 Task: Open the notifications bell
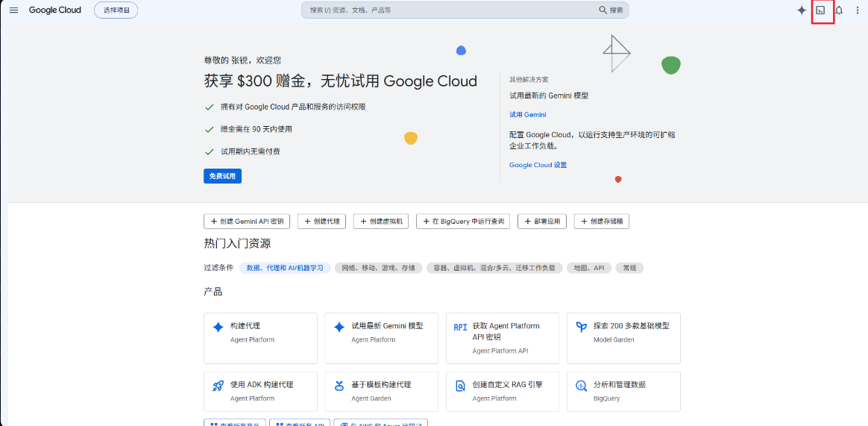pyautogui.click(x=839, y=10)
